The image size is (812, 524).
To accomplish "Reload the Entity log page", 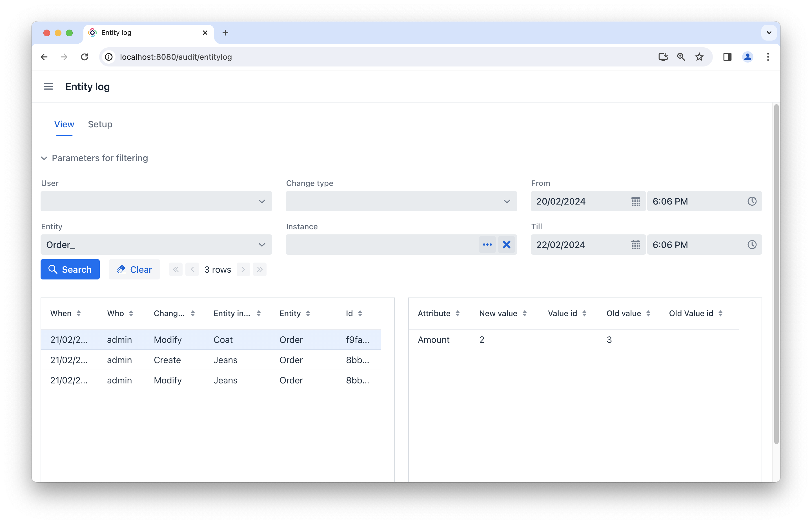I will (x=85, y=57).
